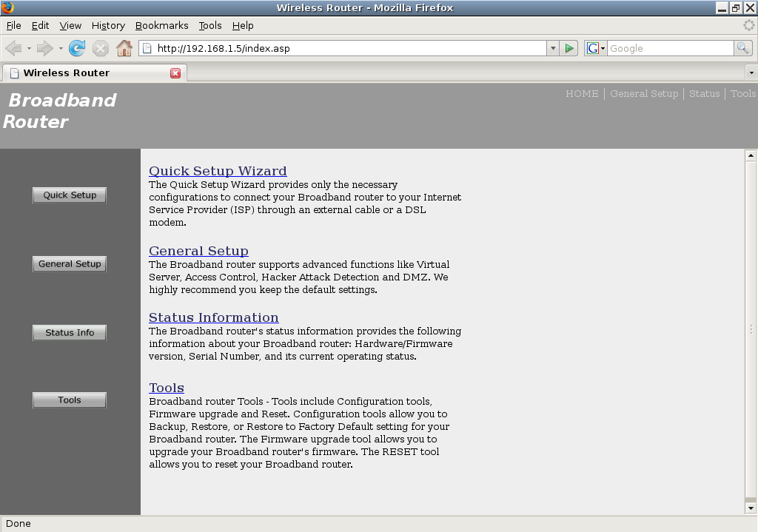Click the page scrollbar down arrow
This screenshot has height=532, width=758.
pos(751,508)
